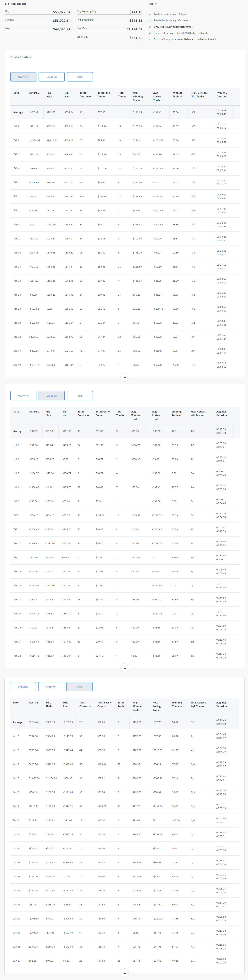
Task: Click the Overview button in the bottom section
Action: (23, 687)
